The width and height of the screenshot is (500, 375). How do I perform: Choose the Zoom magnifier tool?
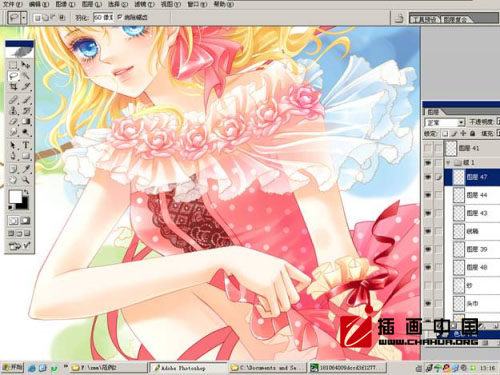26,180
